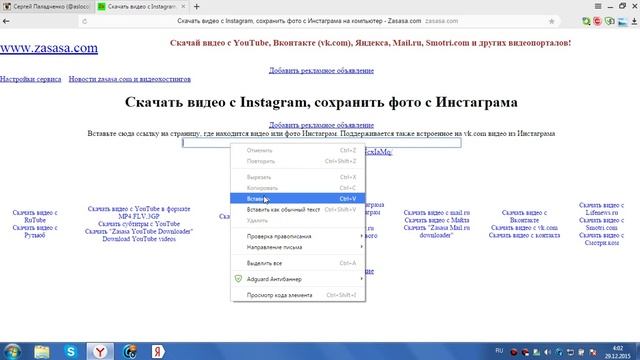Click Добавить рекламное объявление under the heading
The width and height of the screenshot is (640, 360).
(x=321, y=125)
